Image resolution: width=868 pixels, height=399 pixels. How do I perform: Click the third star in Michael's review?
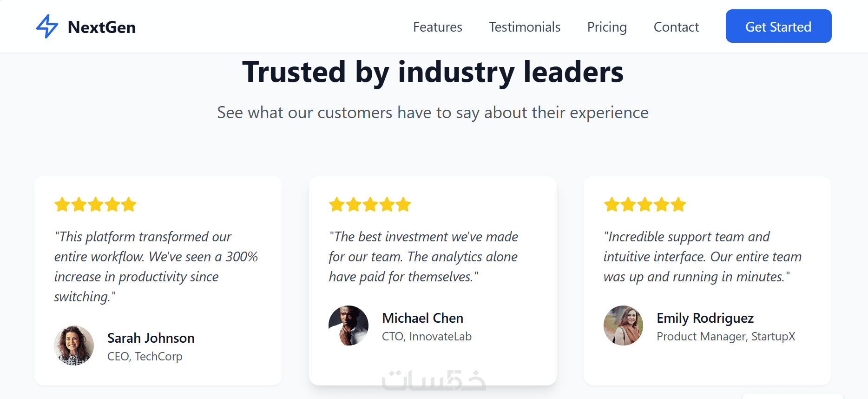tap(370, 205)
